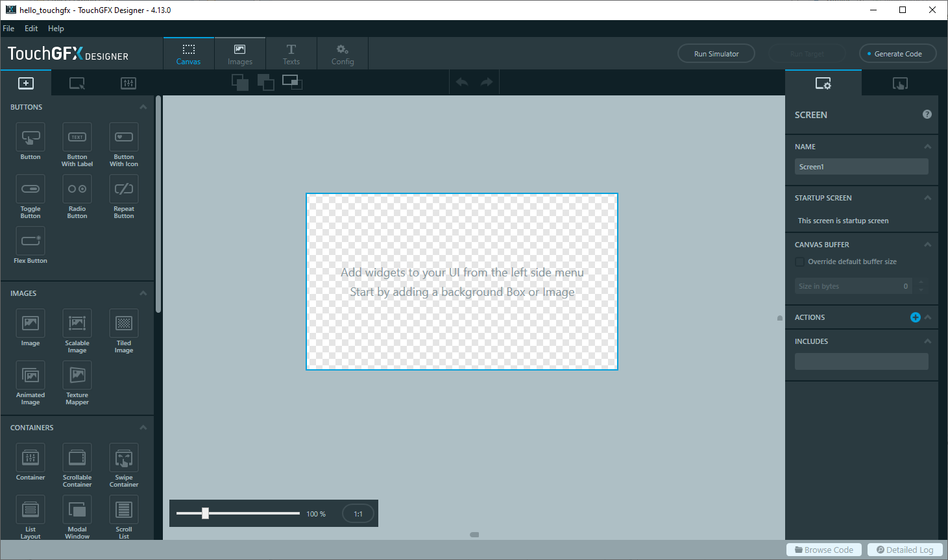948x560 pixels.
Task: Choose the Swipe Container widget
Action: click(x=124, y=458)
